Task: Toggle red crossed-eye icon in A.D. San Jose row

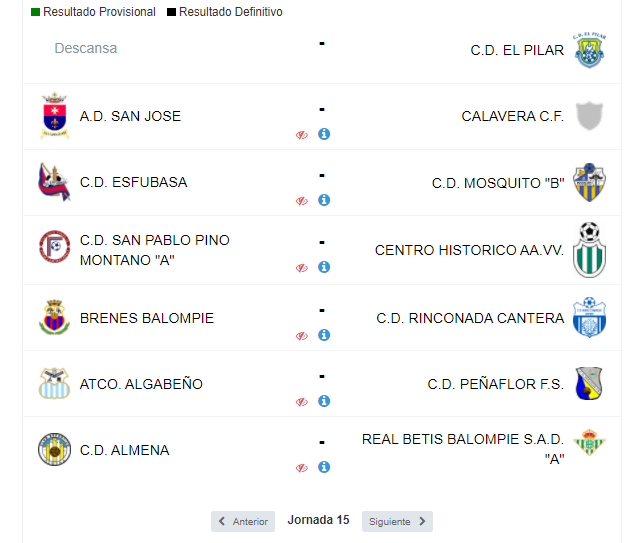Action: point(302,135)
